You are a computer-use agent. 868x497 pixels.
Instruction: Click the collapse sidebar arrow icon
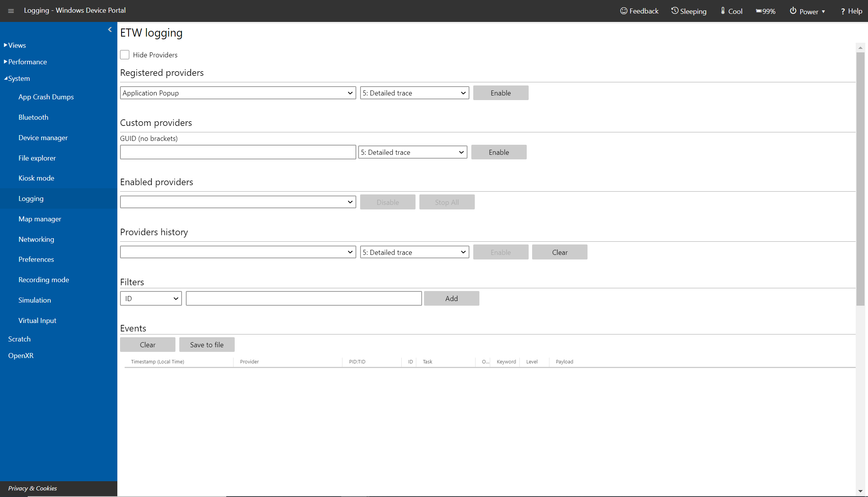[110, 30]
